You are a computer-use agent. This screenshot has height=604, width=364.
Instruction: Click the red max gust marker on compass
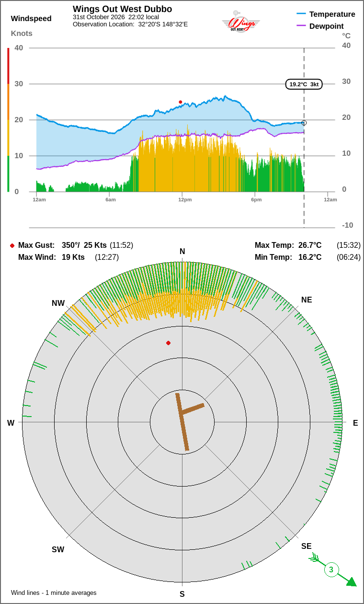tap(168, 343)
